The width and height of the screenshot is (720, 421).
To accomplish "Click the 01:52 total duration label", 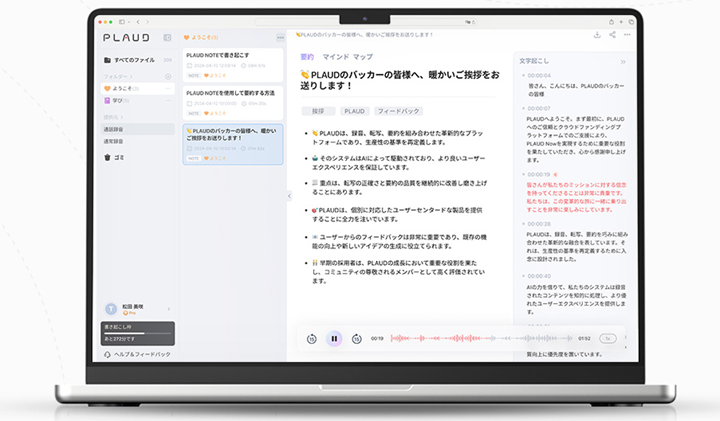I will (x=584, y=339).
